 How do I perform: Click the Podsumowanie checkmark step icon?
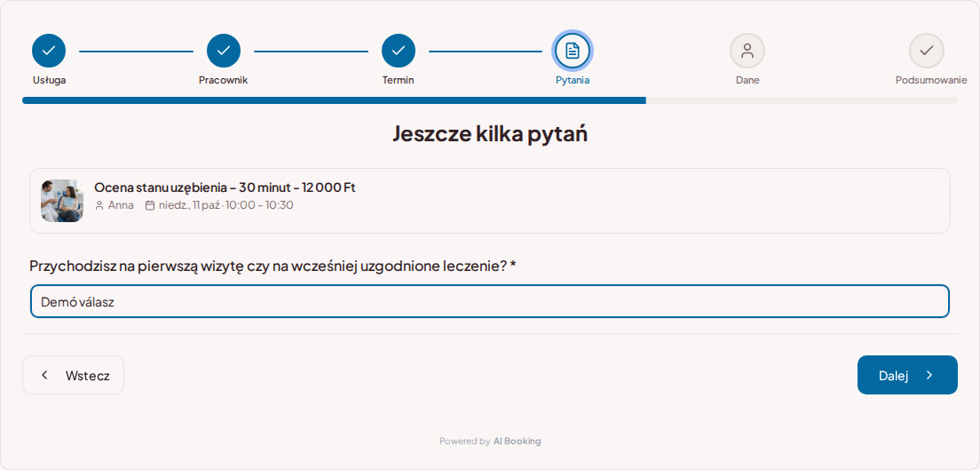(926, 51)
